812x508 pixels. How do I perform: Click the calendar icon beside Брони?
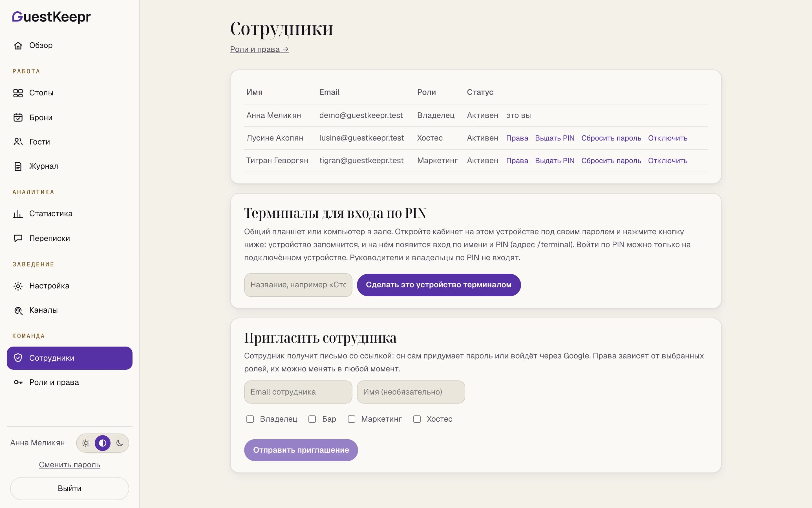tap(18, 117)
